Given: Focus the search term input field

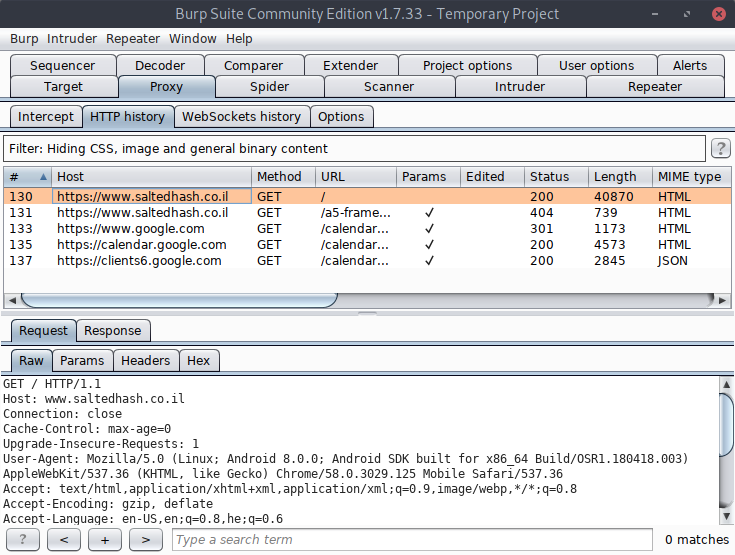Looking at the screenshot, I should click(412, 540).
